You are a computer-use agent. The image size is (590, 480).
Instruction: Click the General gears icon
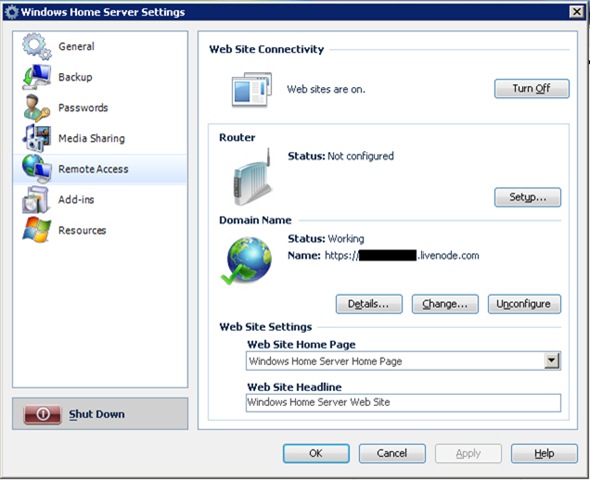tap(36, 46)
